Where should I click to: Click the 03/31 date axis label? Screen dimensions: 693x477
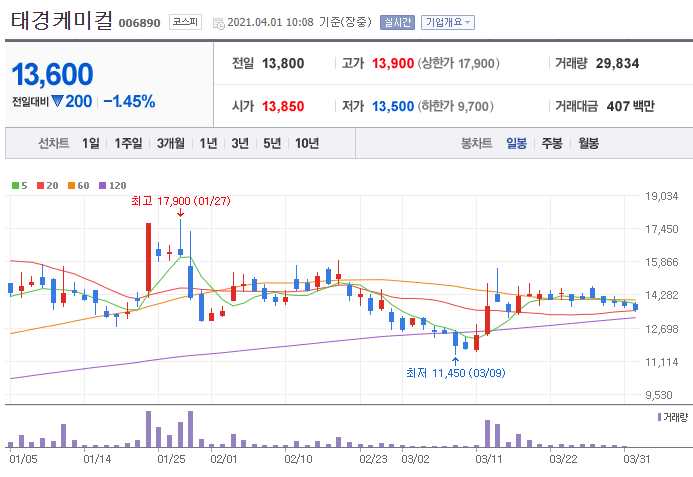637,459
